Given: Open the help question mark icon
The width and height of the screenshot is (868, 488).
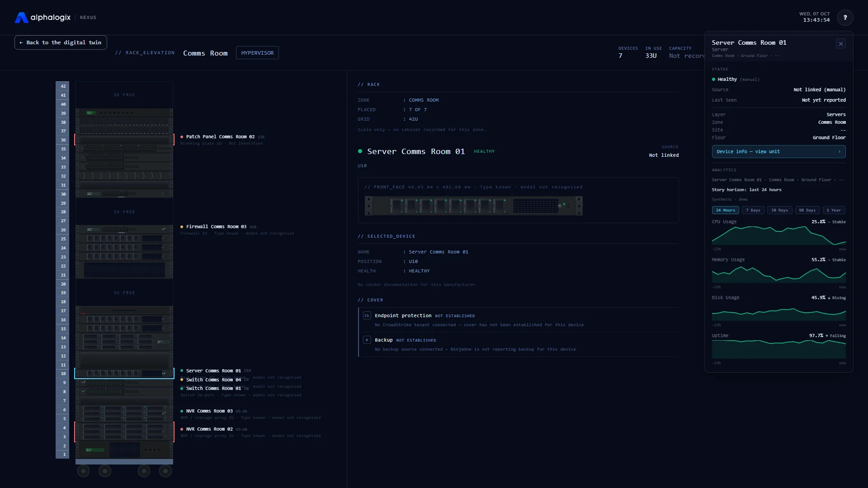Looking at the screenshot, I should 845,18.
